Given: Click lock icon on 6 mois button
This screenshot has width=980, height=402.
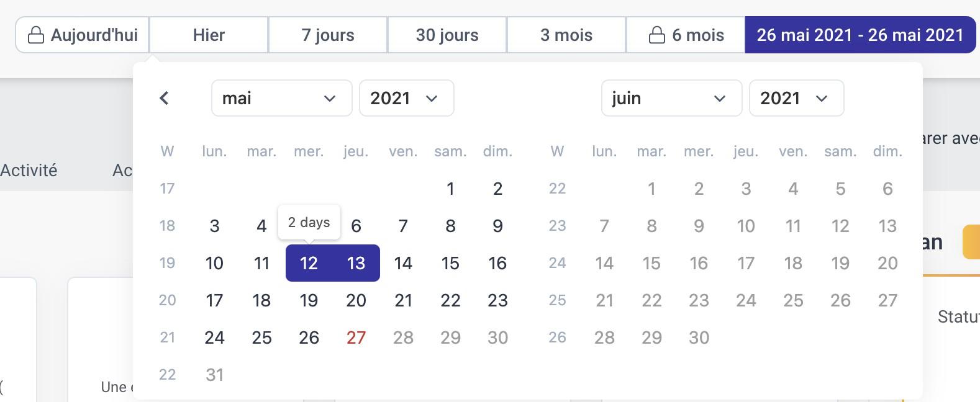Looking at the screenshot, I should tap(657, 35).
